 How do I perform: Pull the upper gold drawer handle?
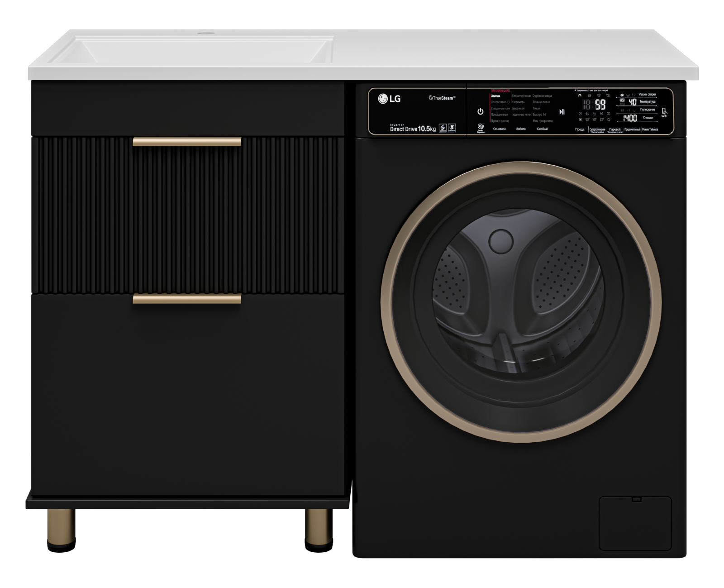187,142
